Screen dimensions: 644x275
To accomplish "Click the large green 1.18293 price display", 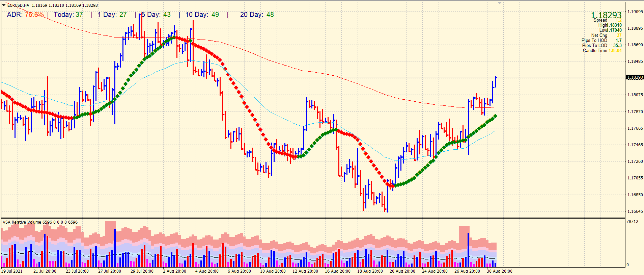I will 606,15.
